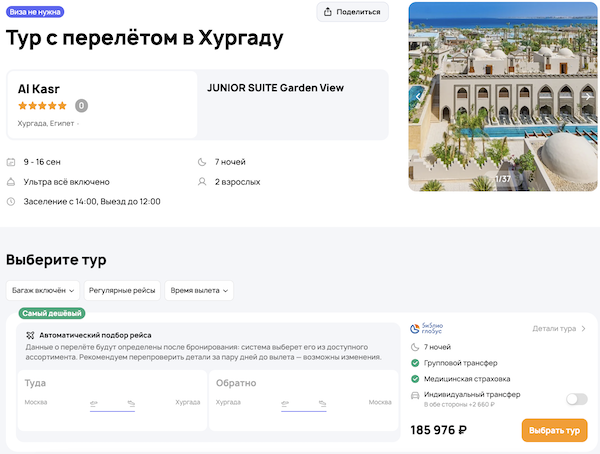
Task: Click the five-star rating of Al Kasr
Action: pyautogui.click(x=42, y=106)
